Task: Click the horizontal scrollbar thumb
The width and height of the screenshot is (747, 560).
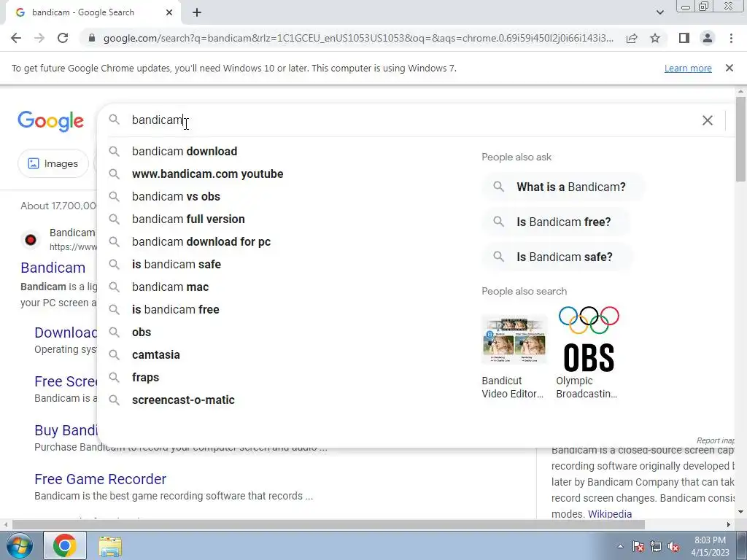Action: tap(328, 525)
